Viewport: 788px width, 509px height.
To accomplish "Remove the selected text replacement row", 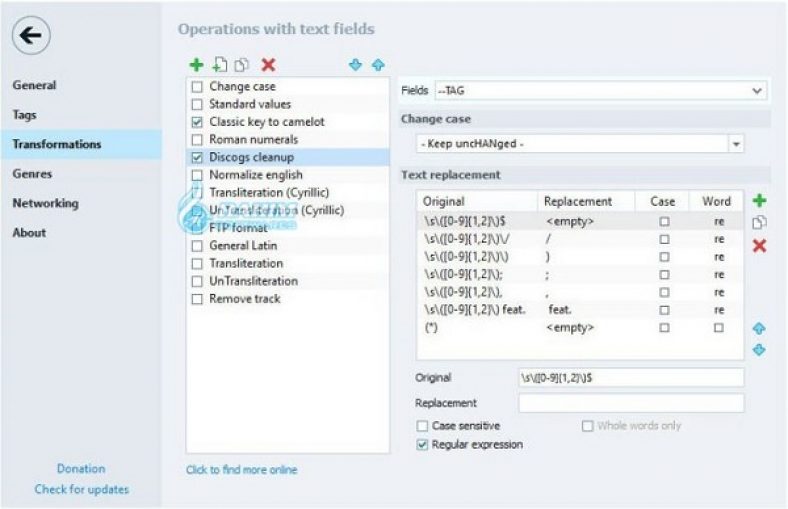I will pos(759,246).
